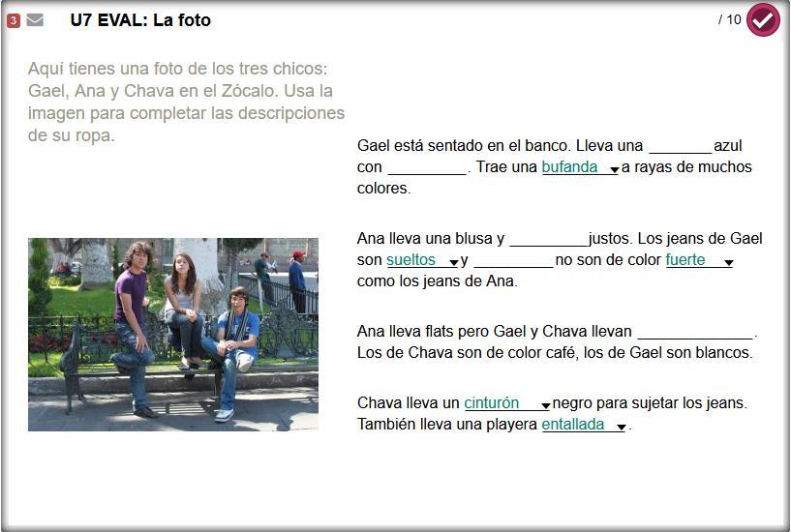Click the cinturón selected answer text

491,403
